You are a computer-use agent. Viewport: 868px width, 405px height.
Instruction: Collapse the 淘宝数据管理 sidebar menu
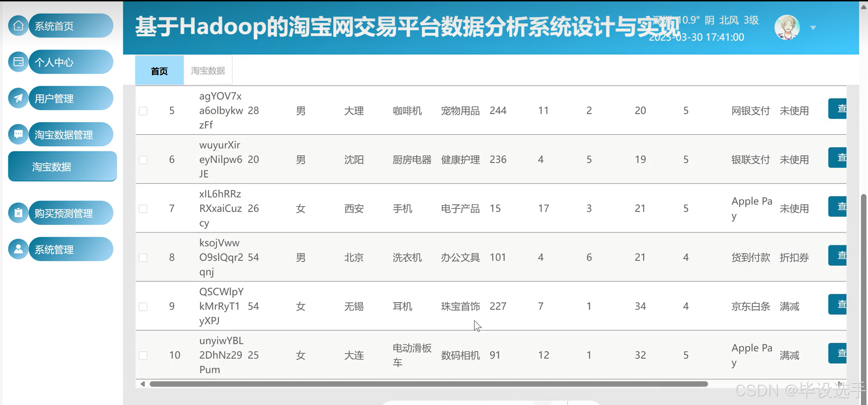coord(71,134)
